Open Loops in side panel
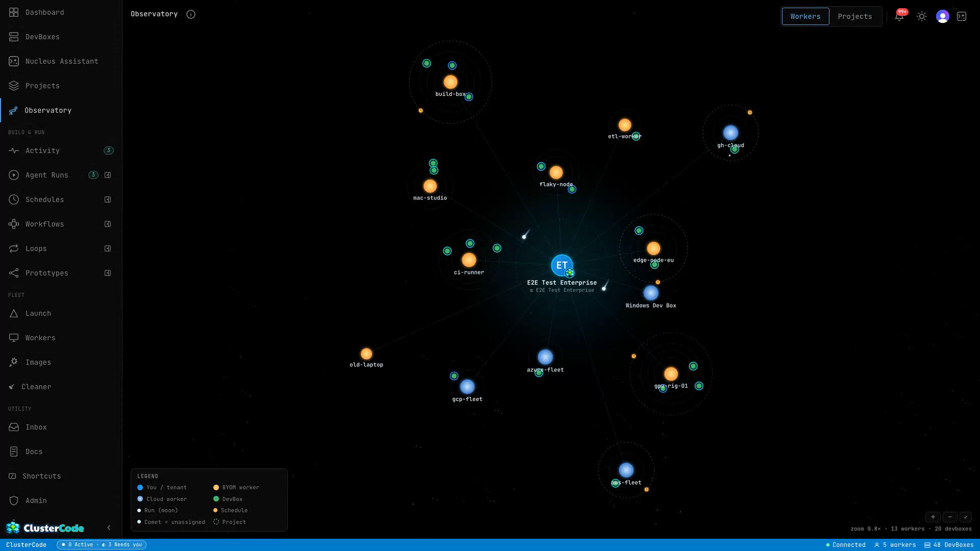The image size is (980, 551). (108, 248)
